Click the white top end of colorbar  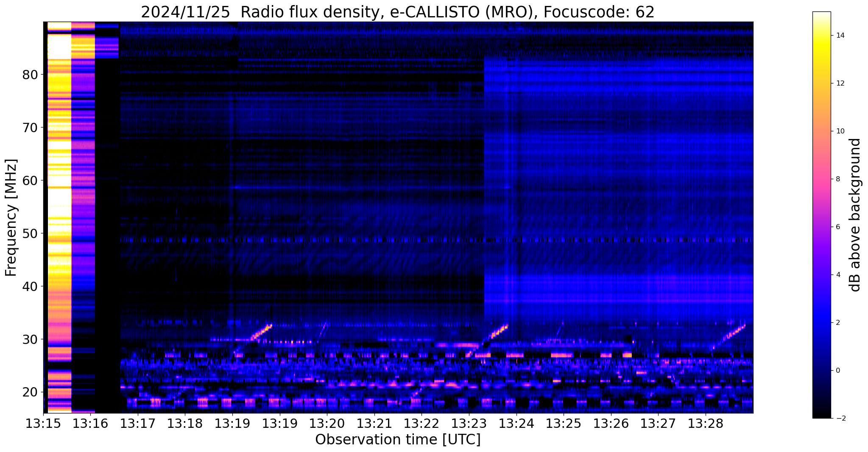point(821,15)
